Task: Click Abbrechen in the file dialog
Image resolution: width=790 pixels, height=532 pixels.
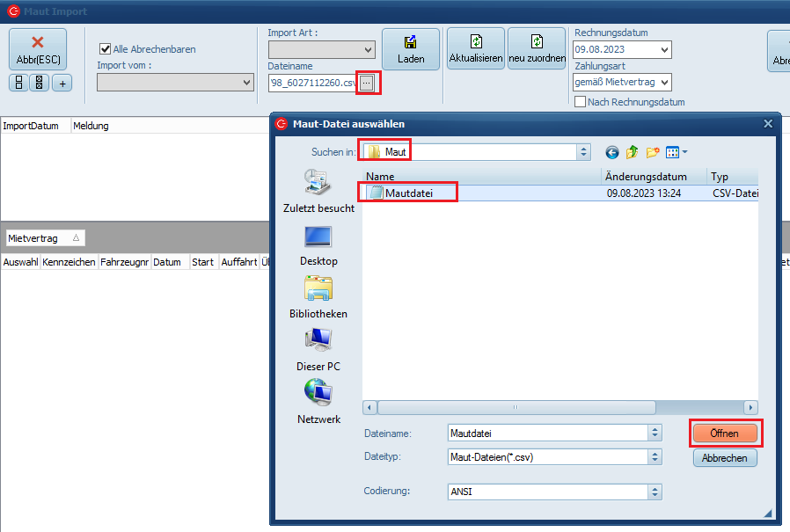Action: tap(725, 458)
